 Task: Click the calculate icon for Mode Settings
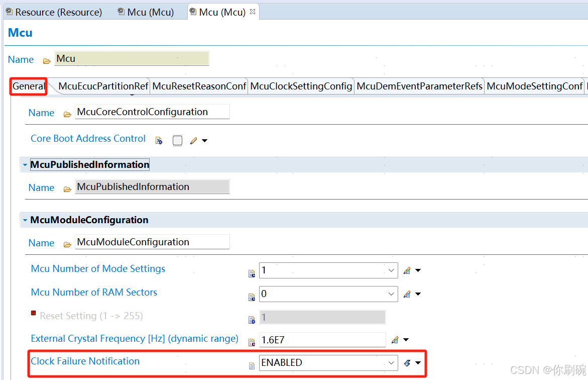(407, 270)
